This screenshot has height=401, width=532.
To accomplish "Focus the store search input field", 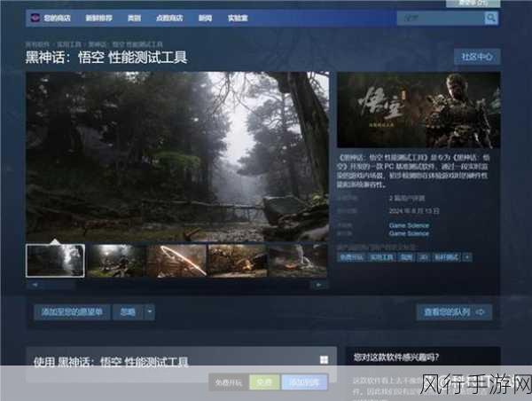I will [x=441, y=18].
